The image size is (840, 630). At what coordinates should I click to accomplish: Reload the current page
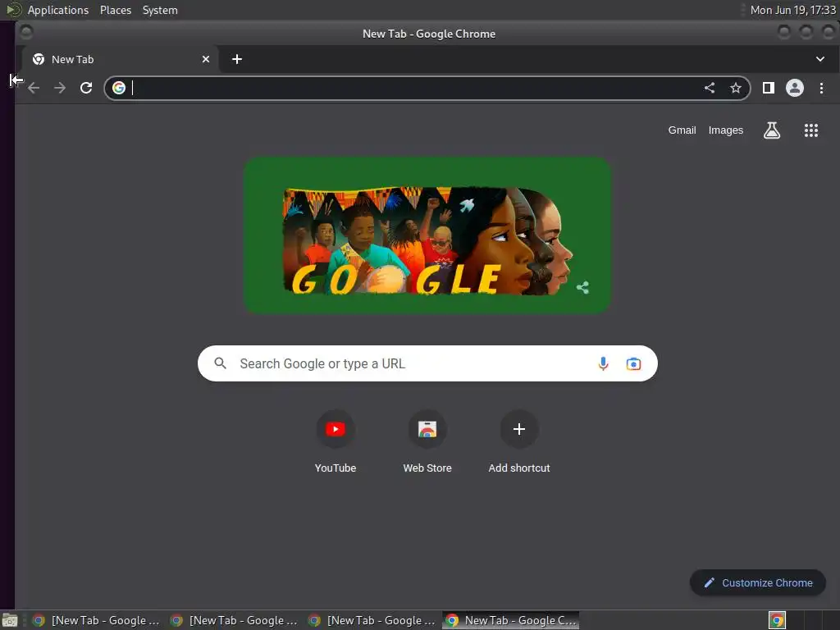tap(86, 88)
